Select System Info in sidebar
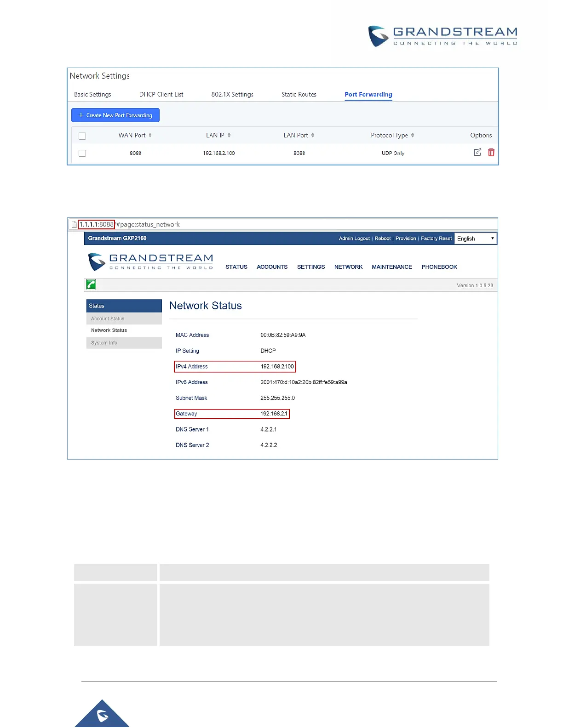The image size is (563, 728). [124, 343]
